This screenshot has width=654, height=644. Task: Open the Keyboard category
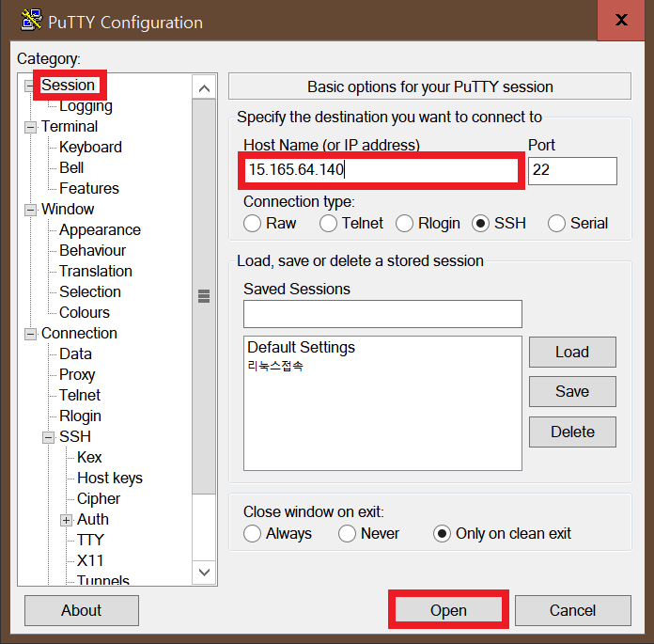coord(90,147)
